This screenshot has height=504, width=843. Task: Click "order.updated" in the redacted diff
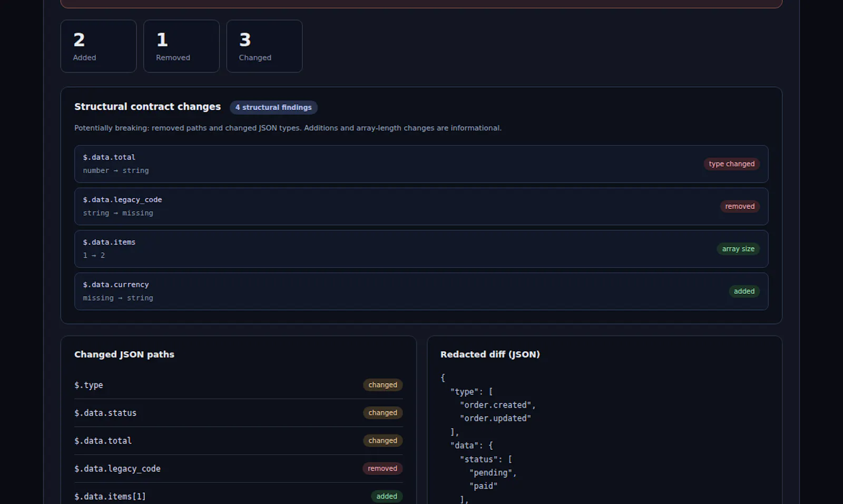495,418
